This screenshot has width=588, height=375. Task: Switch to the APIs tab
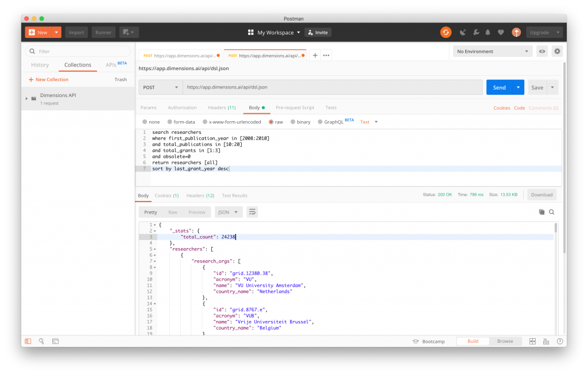(116, 64)
